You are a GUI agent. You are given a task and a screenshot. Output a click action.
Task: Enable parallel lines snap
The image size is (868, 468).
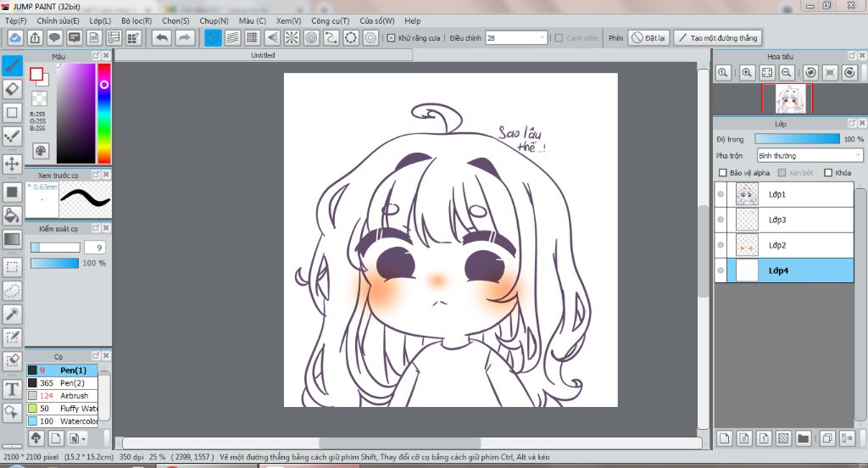click(x=232, y=37)
